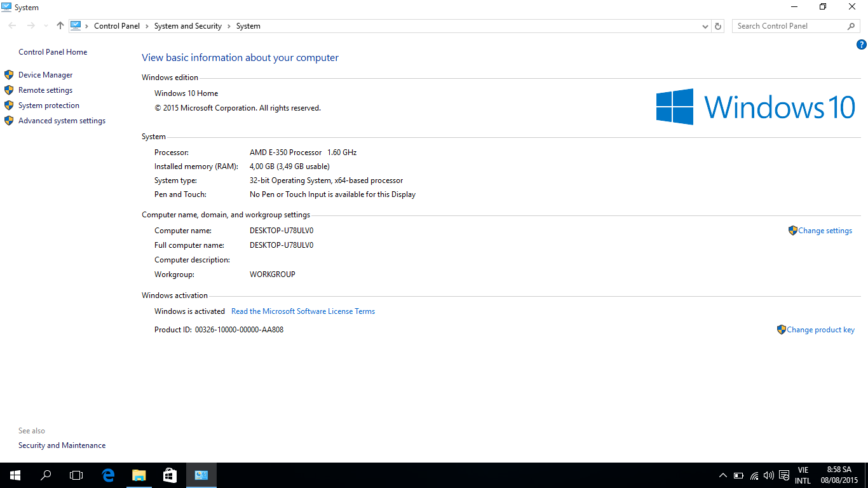Image resolution: width=868 pixels, height=488 pixels.
Task: Open the clock showing 8:58 SA
Action: click(839, 475)
